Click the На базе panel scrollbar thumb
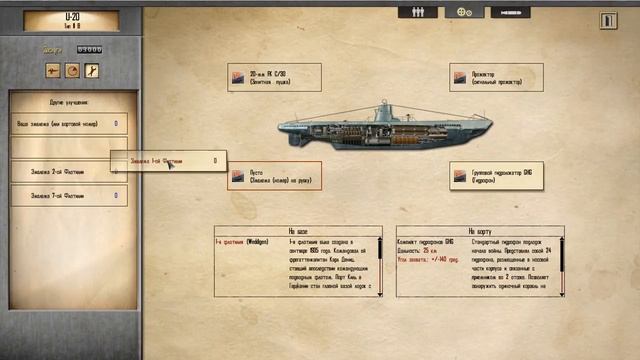The width and height of the screenshot is (640, 360). coord(380,249)
